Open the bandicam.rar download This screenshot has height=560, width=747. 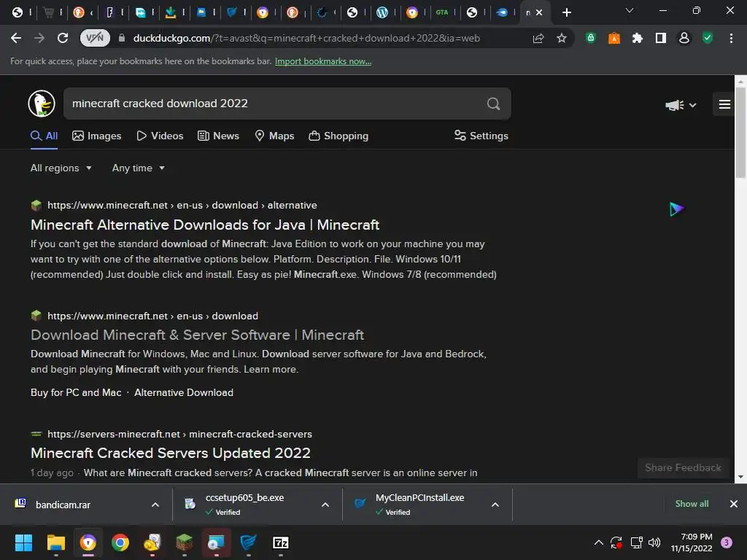pyautogui.click(x=63, y=505)
